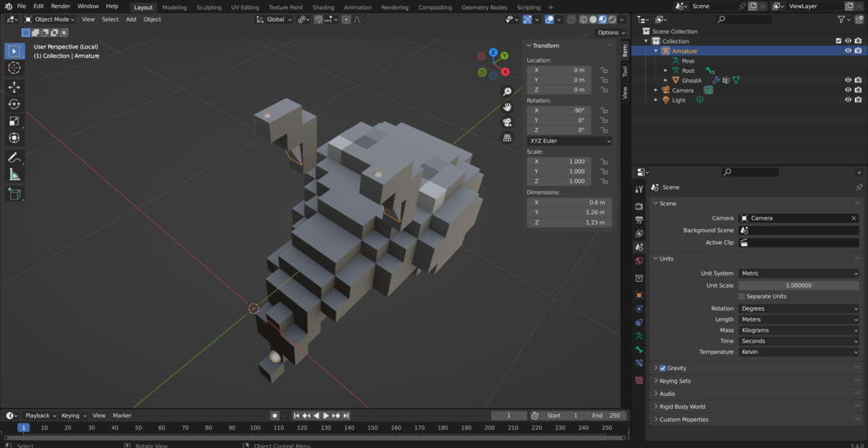Disable the Collection checkbox in outliner

[x=838, y=40]
